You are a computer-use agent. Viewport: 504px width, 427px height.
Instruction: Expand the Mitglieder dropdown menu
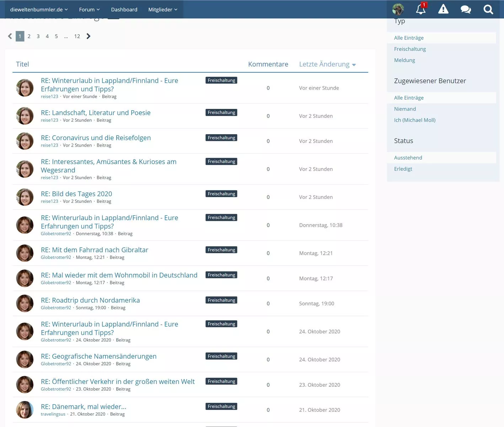click(x=162, y=10)
